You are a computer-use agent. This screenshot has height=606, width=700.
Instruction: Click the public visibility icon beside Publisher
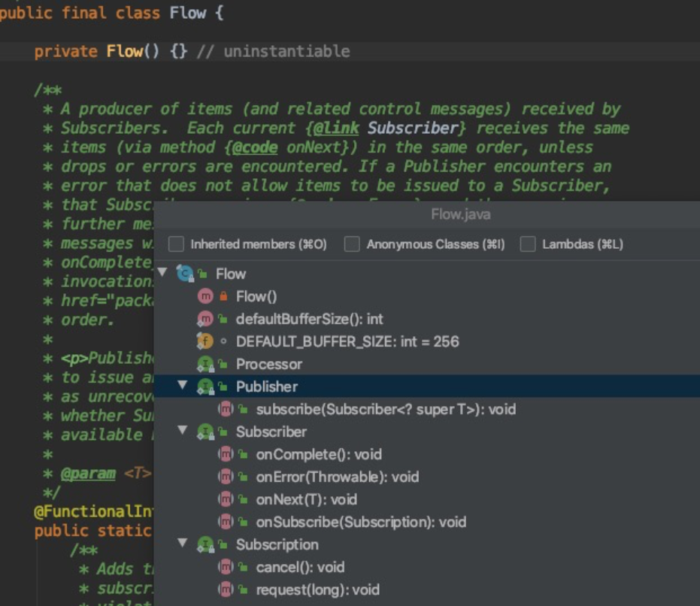[223, 386]
